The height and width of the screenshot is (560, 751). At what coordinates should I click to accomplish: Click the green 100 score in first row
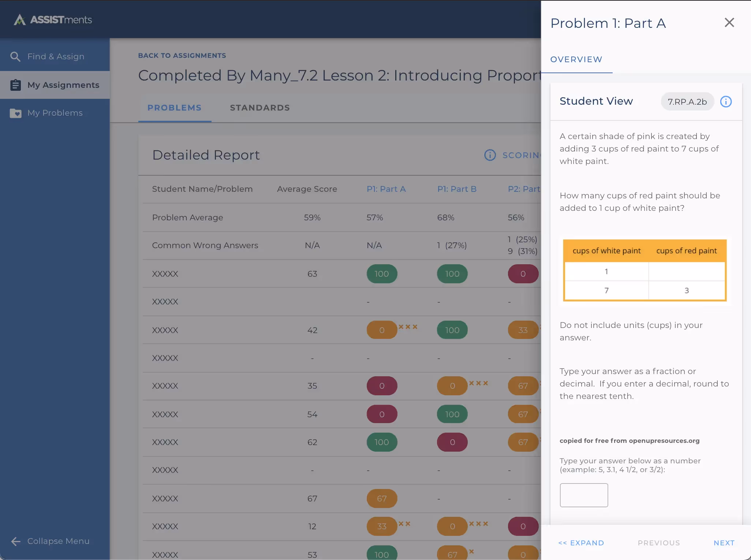[381, 274]
